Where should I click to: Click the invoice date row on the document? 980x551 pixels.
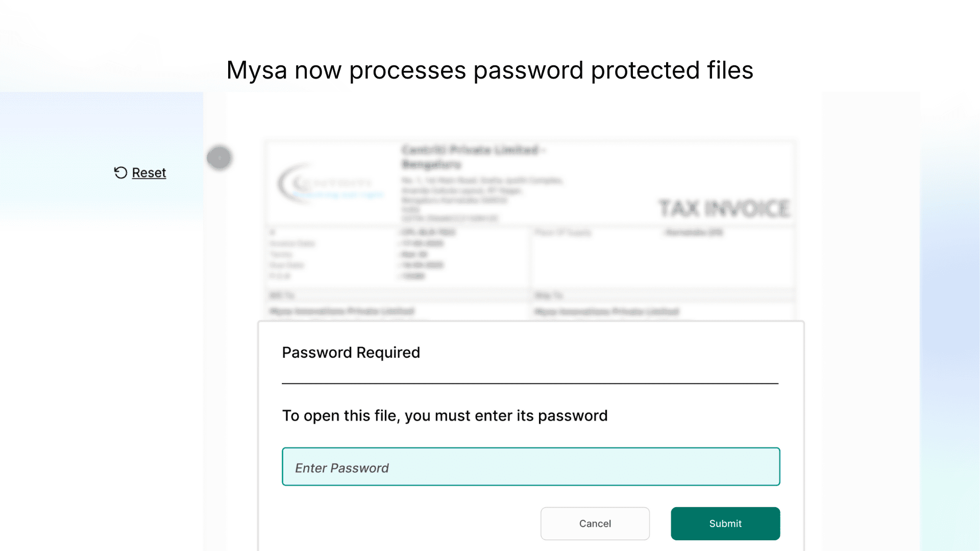click(x=357, y=243)
